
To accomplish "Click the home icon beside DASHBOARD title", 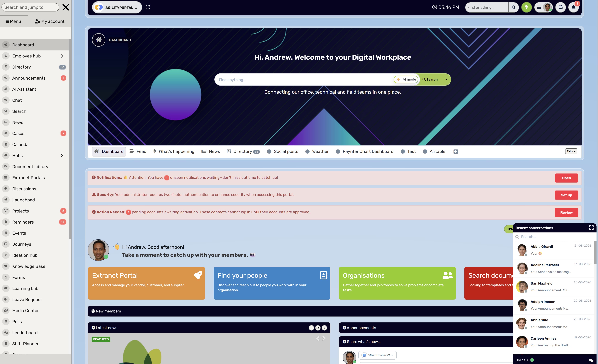I will pos(98,40).
